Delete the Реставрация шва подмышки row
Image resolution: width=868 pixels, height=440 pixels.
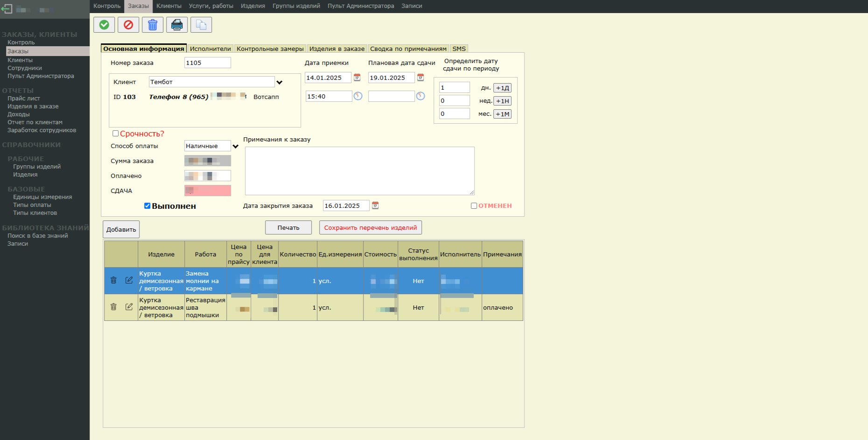click(113, 307)
